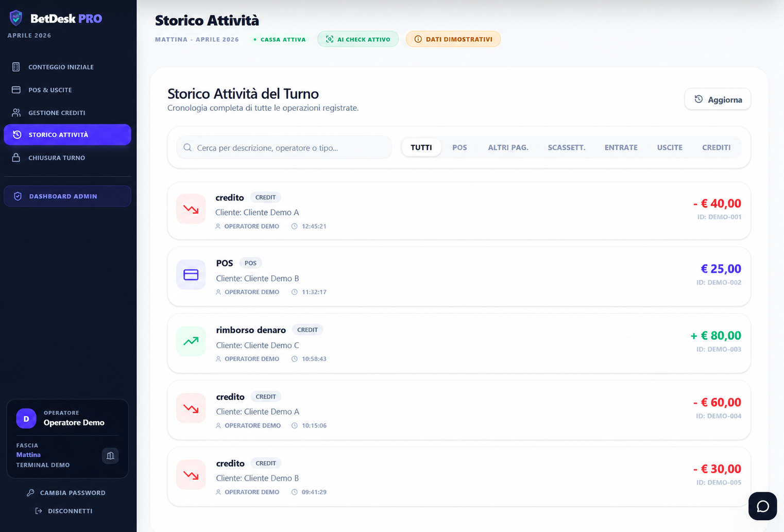Click the book icon beside Fascia Mattina
The image size is (784, 532).
(x=110, y=456)
